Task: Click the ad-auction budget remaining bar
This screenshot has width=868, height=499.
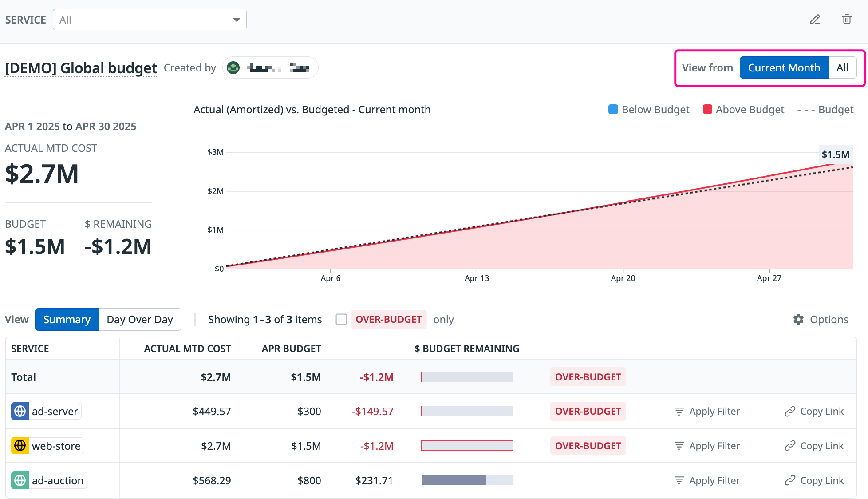Action: (466, 480)
